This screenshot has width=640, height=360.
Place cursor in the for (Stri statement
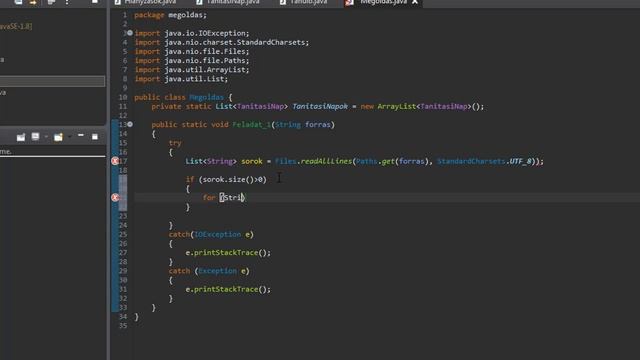click(x=224, y=198)
